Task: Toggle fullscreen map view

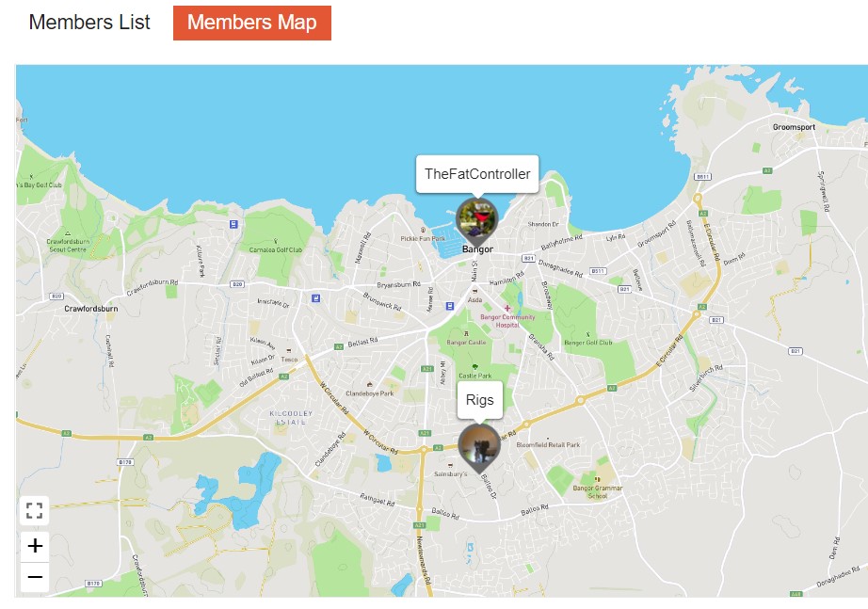Action: tap(34, 510)
